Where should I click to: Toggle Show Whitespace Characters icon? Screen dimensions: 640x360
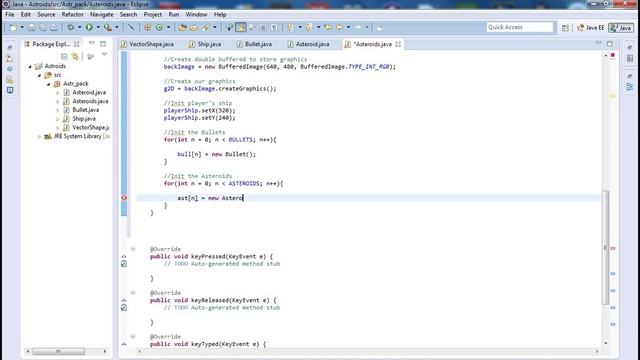[x=274, y=27]
